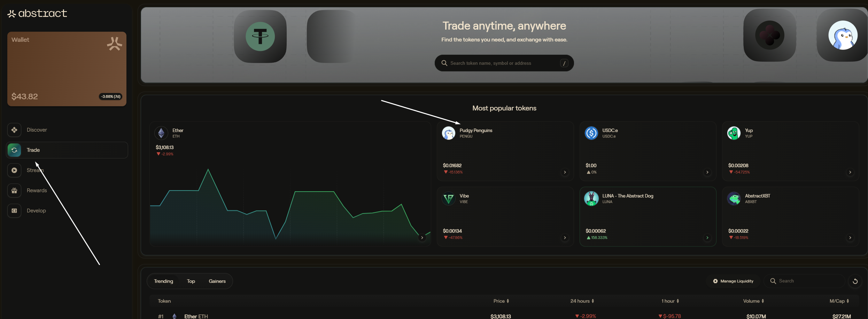
Task: Open Ether chart card arrow
Action: (422, 238)
